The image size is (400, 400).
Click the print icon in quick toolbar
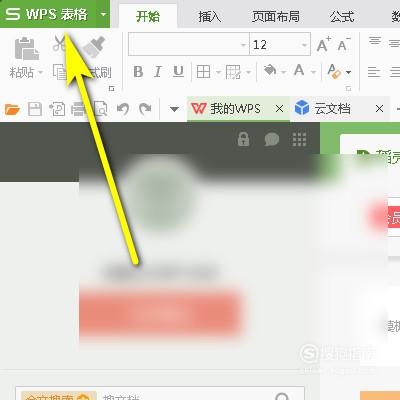[78, 109]
